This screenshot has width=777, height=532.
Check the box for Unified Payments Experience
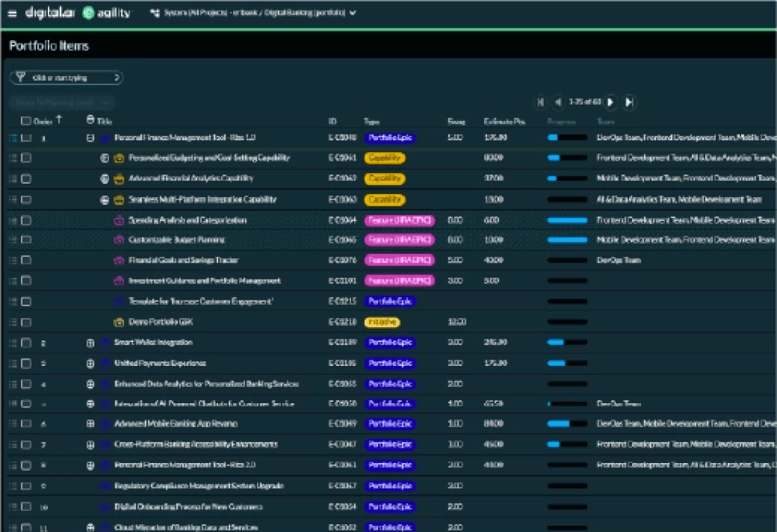pyautogui.click(x=26, y=364)
